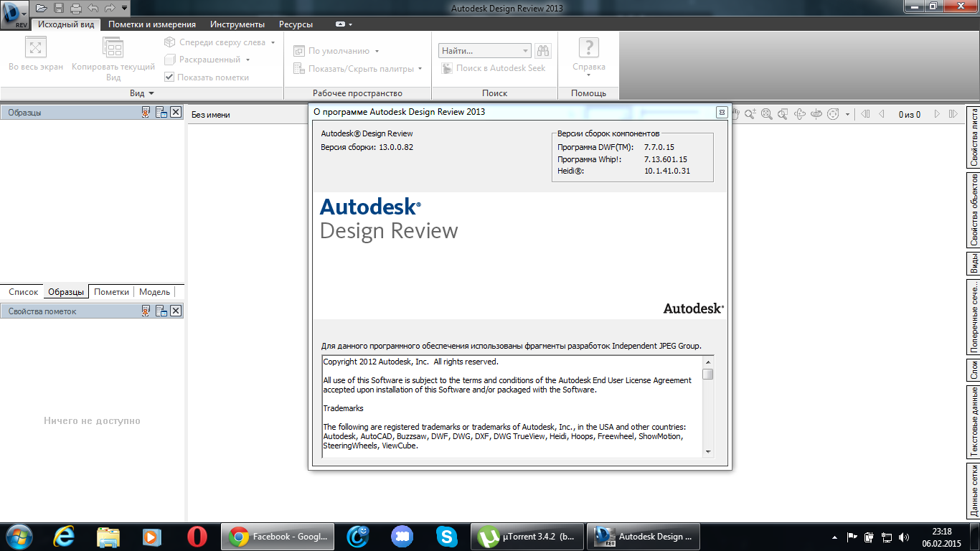Close the О программе dialog

point(722,112)
